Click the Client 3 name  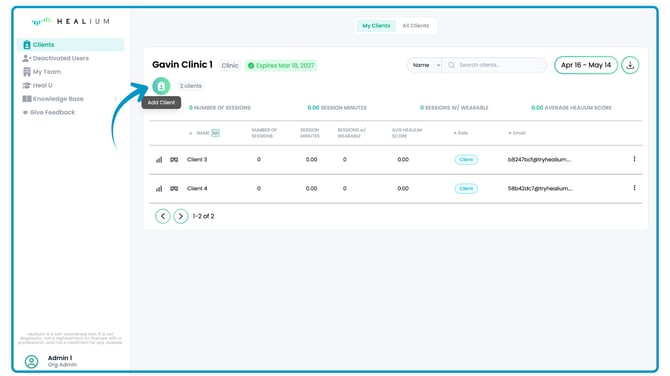pos(197,159)
